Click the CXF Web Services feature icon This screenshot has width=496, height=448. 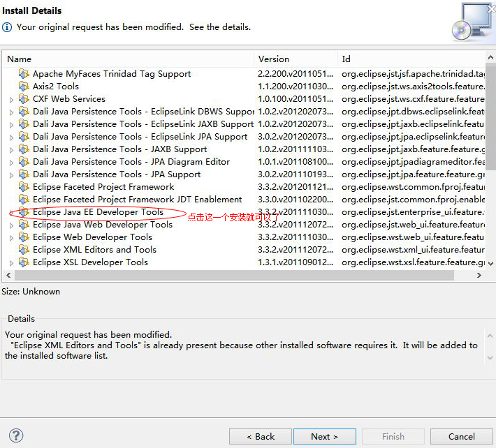pyautogui.click(x=24, y=99)
